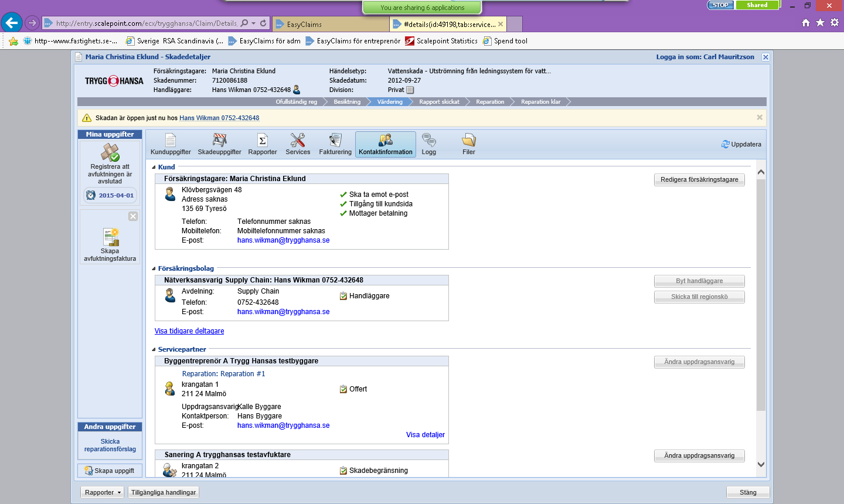The height and width of the screenshot is (504, 844).
Task: Click Skicka till regionskö button
Action: pyautogui.click(x=699, y=297)
